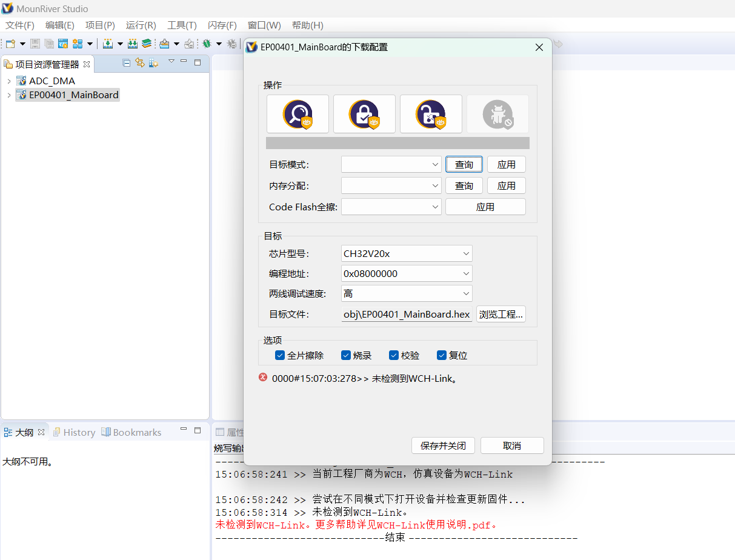Select the chip query operation icon
The width and height of the screenshot is (735, 560).
(x=298, y=114)
